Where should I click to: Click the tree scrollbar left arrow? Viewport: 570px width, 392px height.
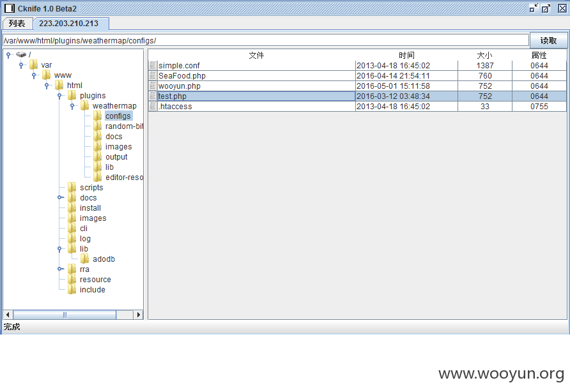pyautogui.click(x=8, y=315)
